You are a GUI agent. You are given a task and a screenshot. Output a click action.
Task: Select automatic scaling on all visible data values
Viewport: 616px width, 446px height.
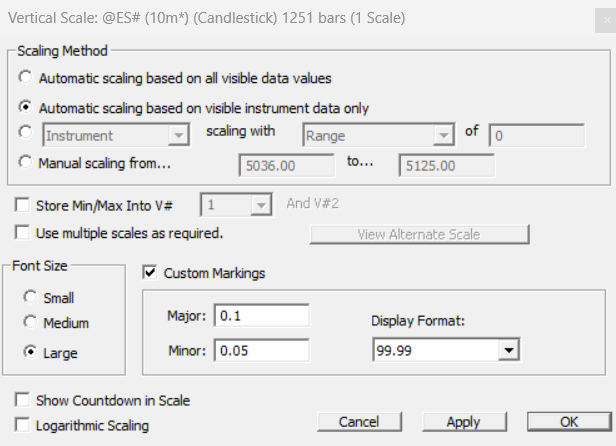pyautogui.click(x=25, y=77)
